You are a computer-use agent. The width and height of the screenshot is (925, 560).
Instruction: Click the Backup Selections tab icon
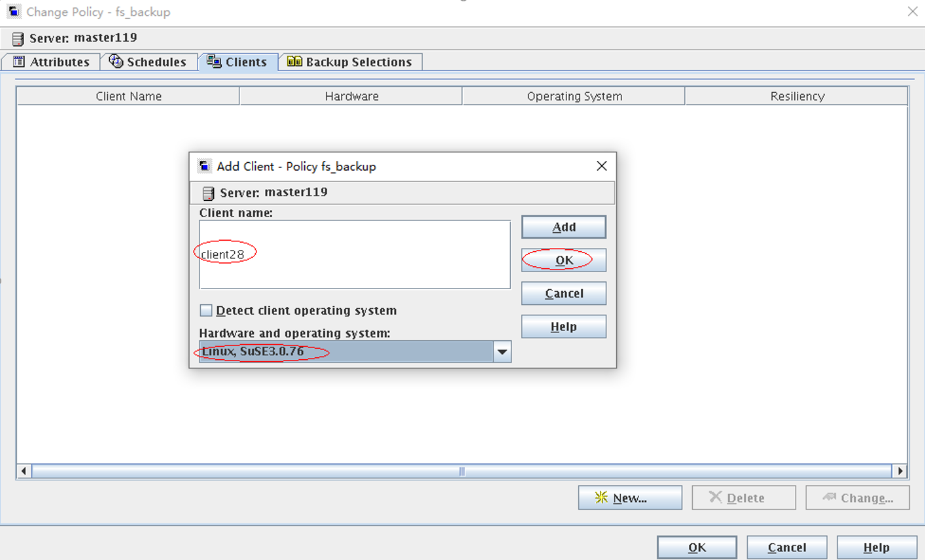(294, 61)
